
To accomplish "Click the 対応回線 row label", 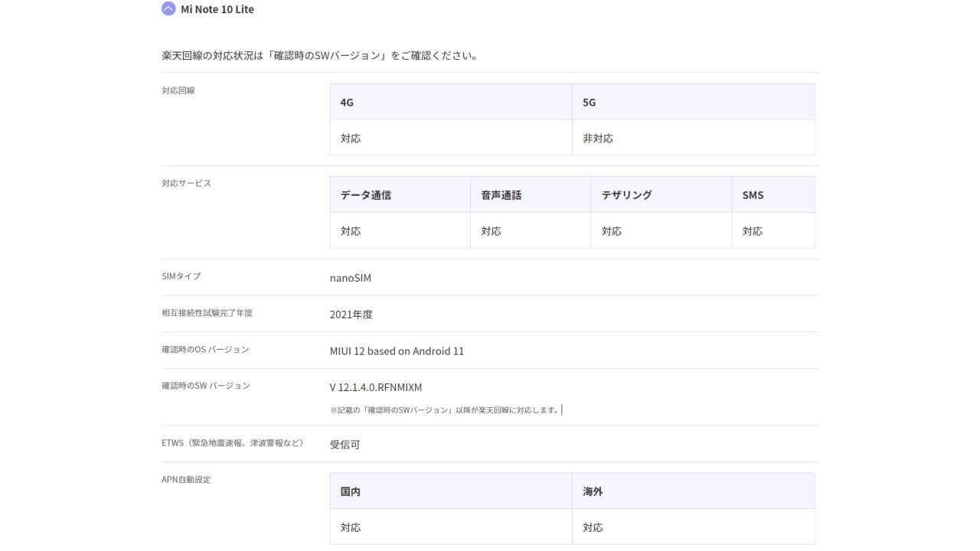I will click(178, 90).
